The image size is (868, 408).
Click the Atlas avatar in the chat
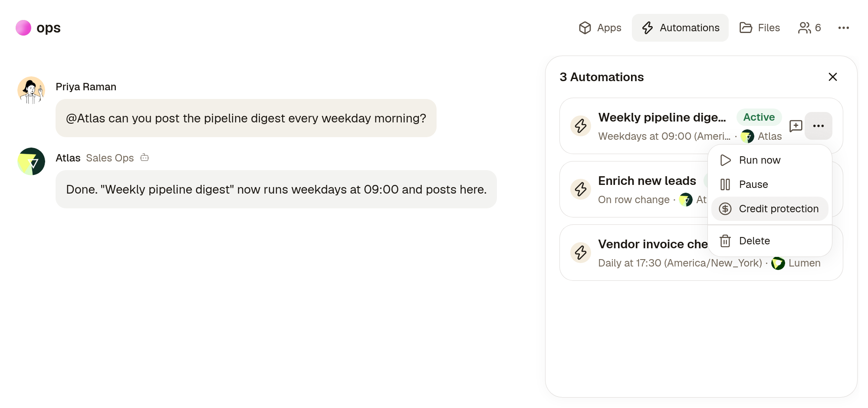click(x=31, y=161)
